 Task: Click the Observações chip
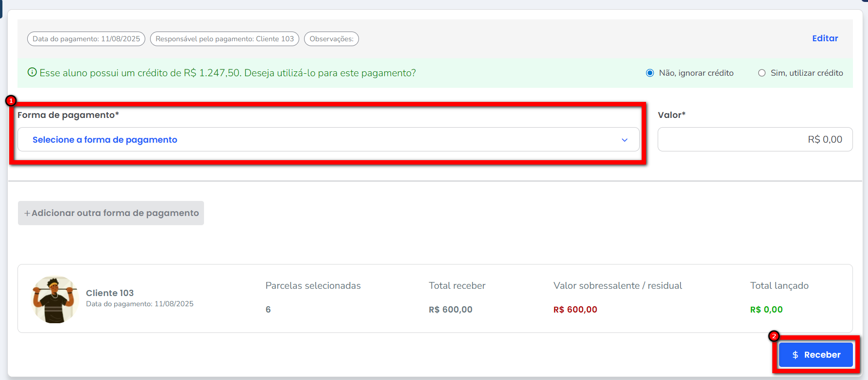(331, 39)
